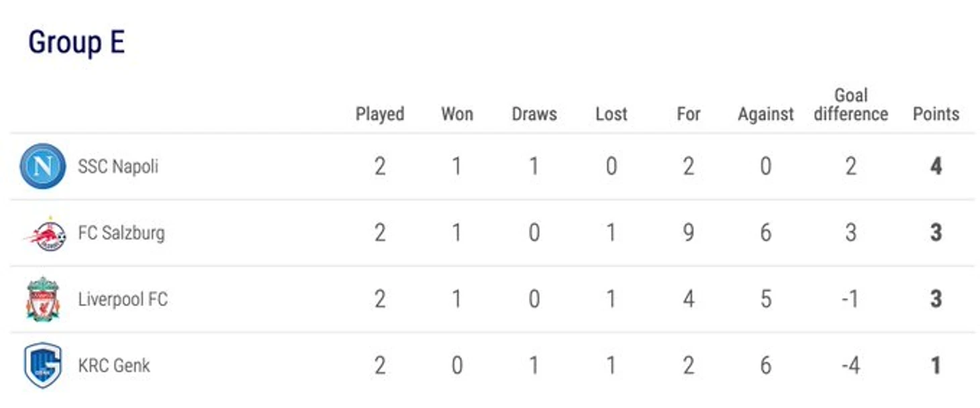Click the FC Salzburg club logo
The image size is (980, 408).
point(45,234)
